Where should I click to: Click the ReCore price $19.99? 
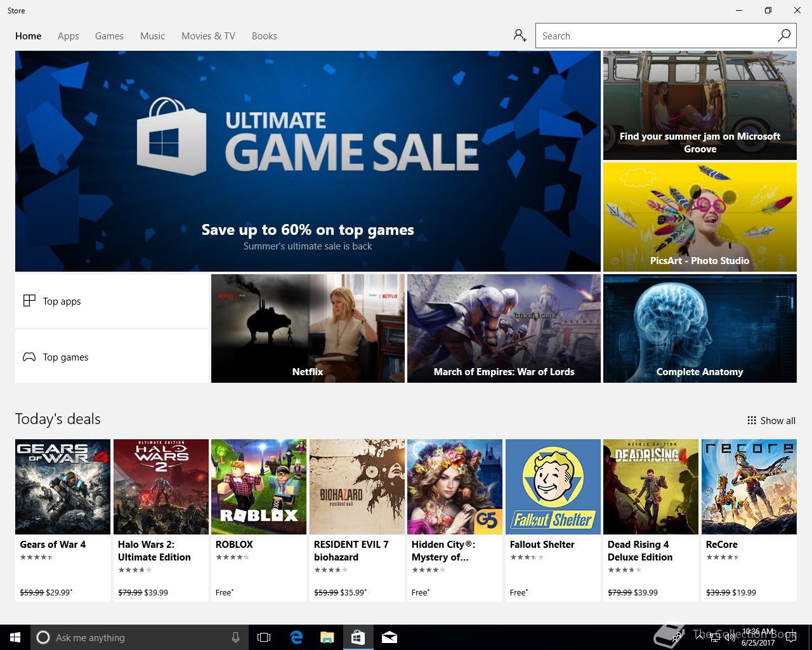click(x=744, y=592)
